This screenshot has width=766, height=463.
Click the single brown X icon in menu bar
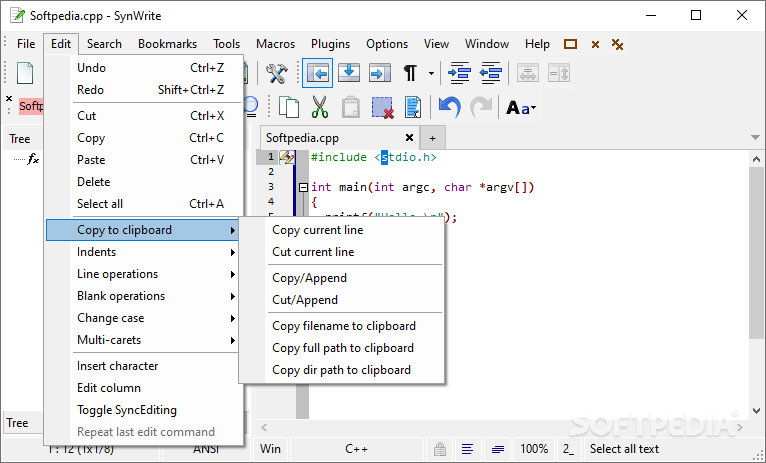click(x=595, y=44)
